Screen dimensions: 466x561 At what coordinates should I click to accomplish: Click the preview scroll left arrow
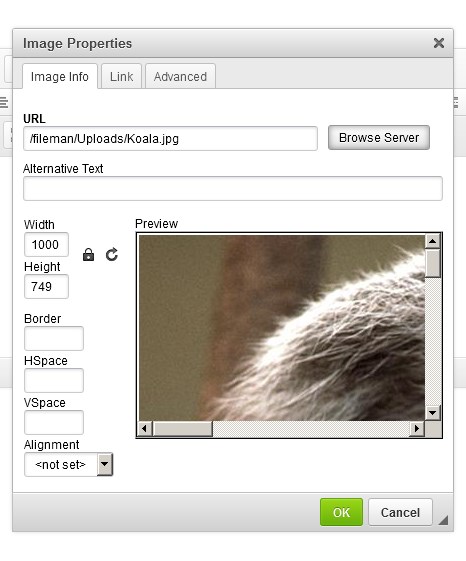tap(145, 428)
